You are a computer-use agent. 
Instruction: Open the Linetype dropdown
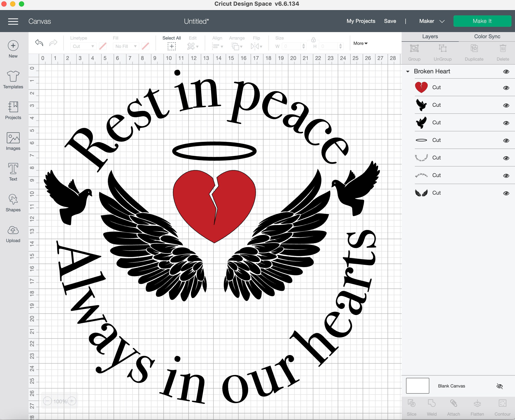coord(83,46)
